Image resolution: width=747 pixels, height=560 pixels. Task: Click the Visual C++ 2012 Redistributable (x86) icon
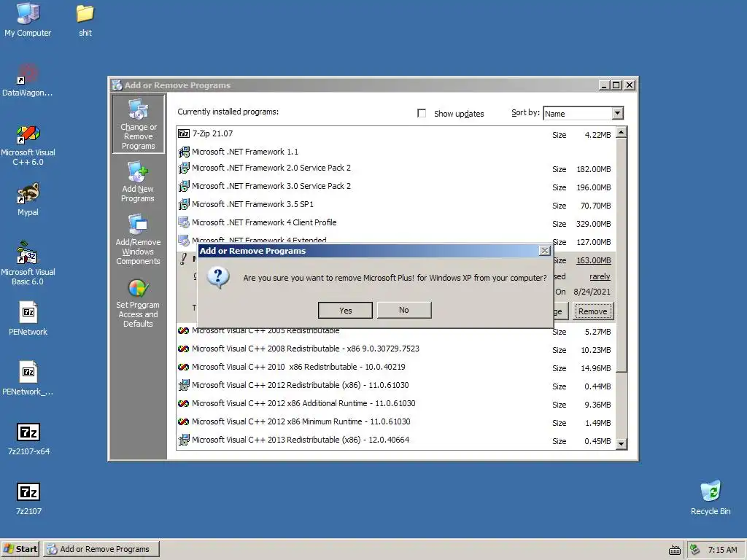[184, 385]
